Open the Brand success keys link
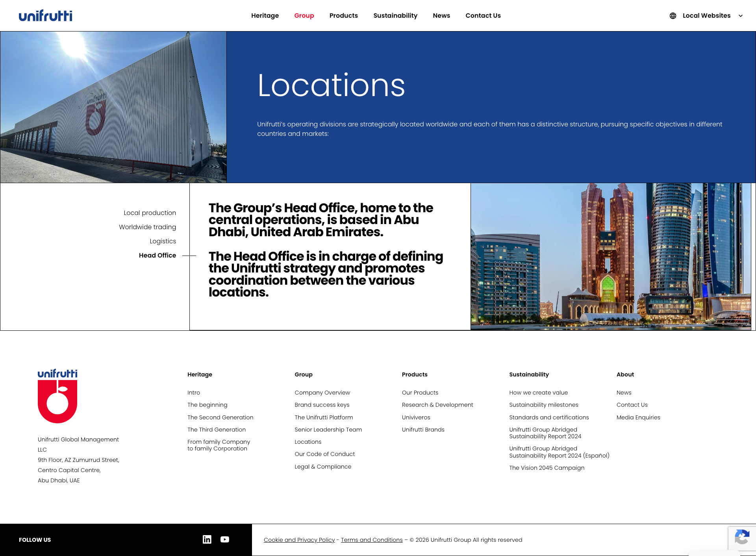The height and width of the screenshot is (556, 756). click(x=322, y=405)
